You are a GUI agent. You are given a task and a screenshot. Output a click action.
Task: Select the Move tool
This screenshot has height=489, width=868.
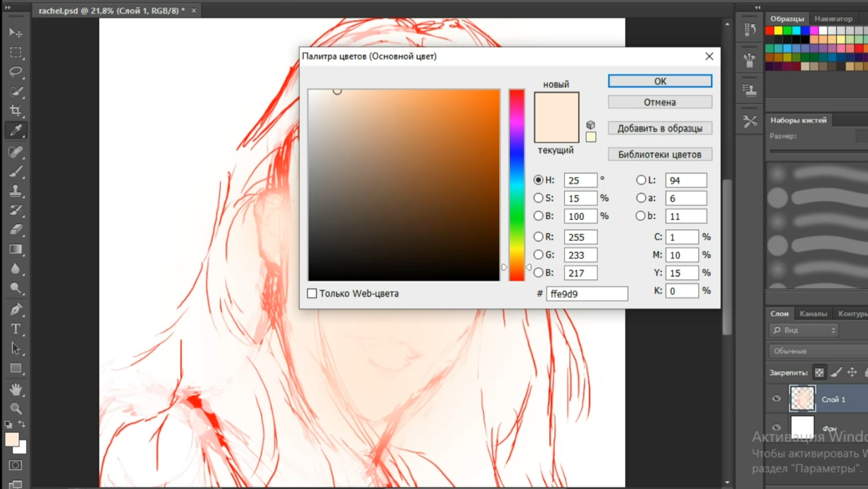pos(15,33)
